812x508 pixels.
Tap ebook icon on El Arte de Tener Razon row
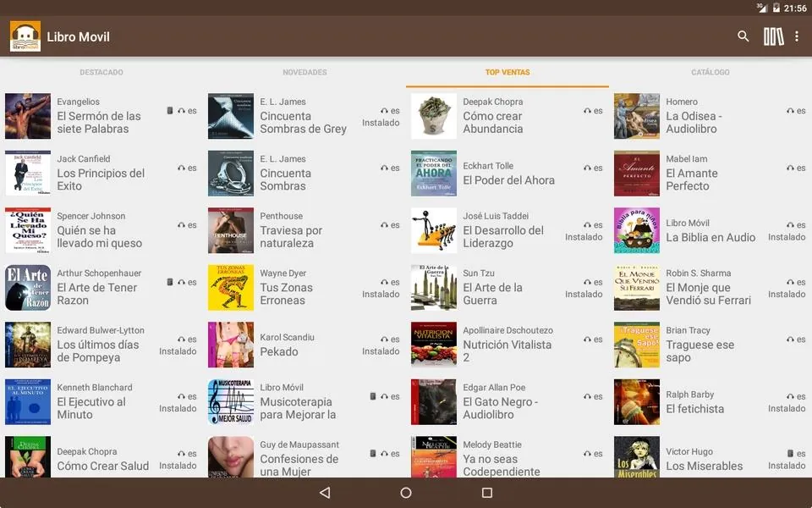coord(169,282)
